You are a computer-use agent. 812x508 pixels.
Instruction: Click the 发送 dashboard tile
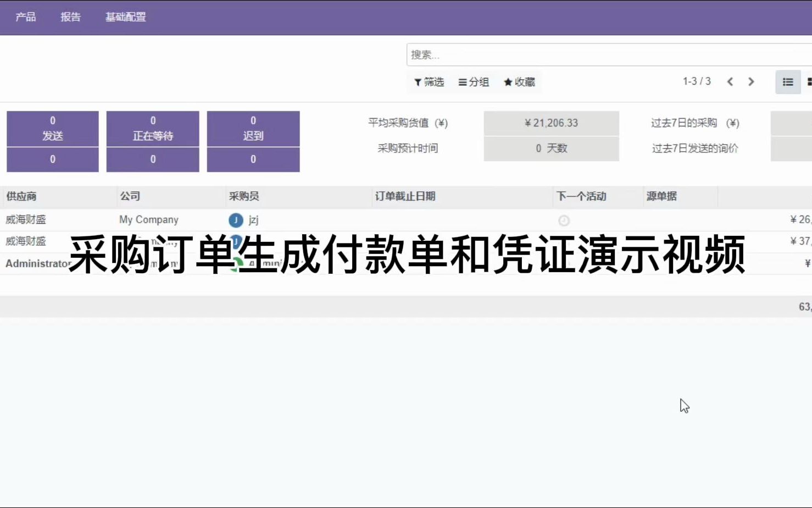[x=53, y=129]
